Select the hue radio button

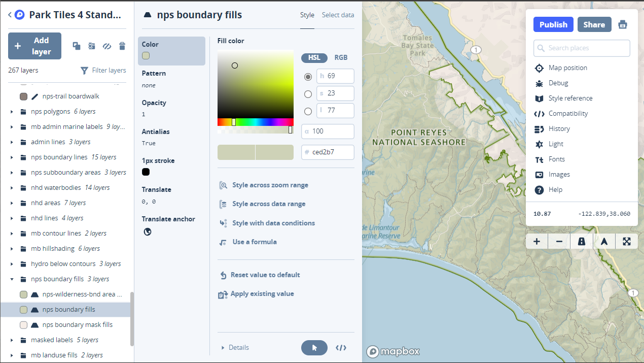click(308, 77)
